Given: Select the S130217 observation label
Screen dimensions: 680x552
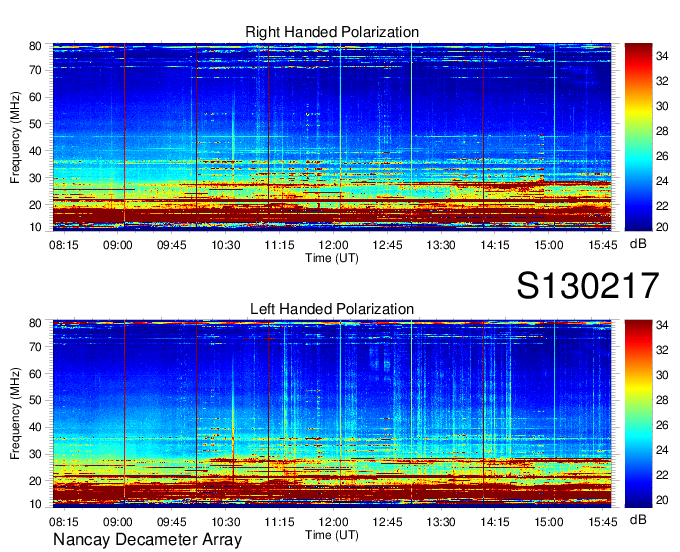Looking at the screenshot, I should tap(588, 286).
